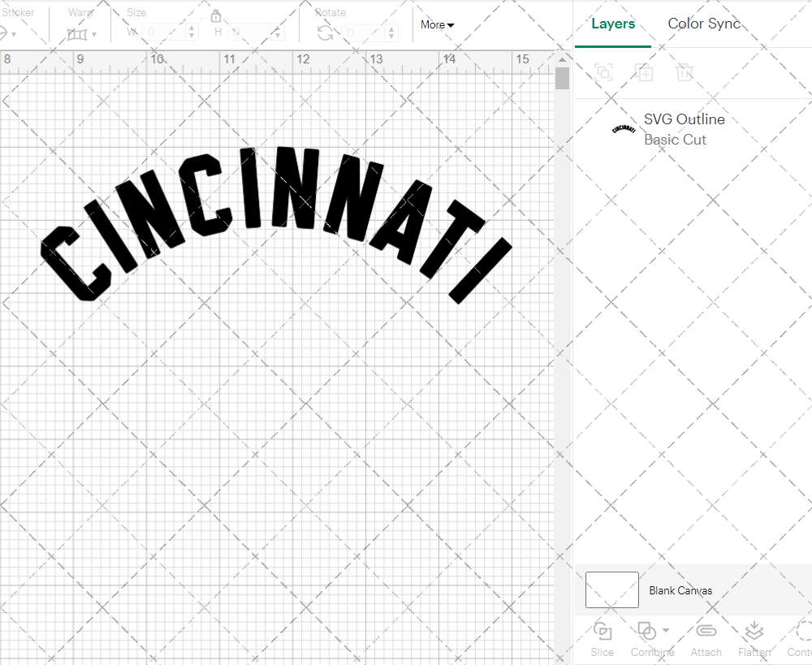Viewport: 812px width, 665px height.
Task: Switch to the Color Sync tab
Action: (x=703, y=24)
